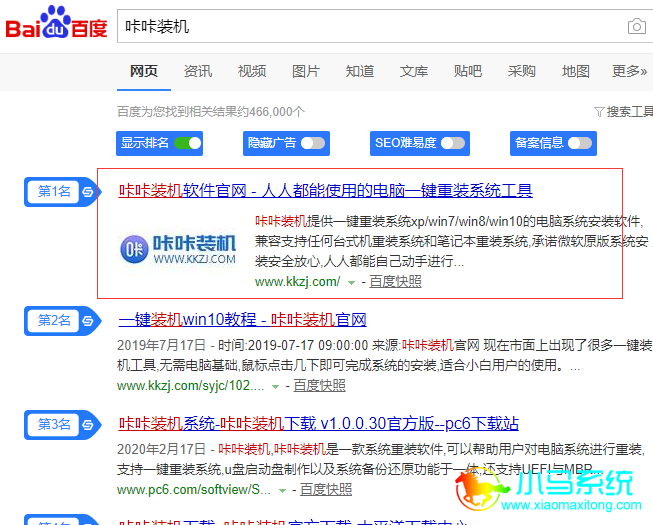Click the 第2名 rank label
This screenshot has height=525, width=653.
(54, 321)
